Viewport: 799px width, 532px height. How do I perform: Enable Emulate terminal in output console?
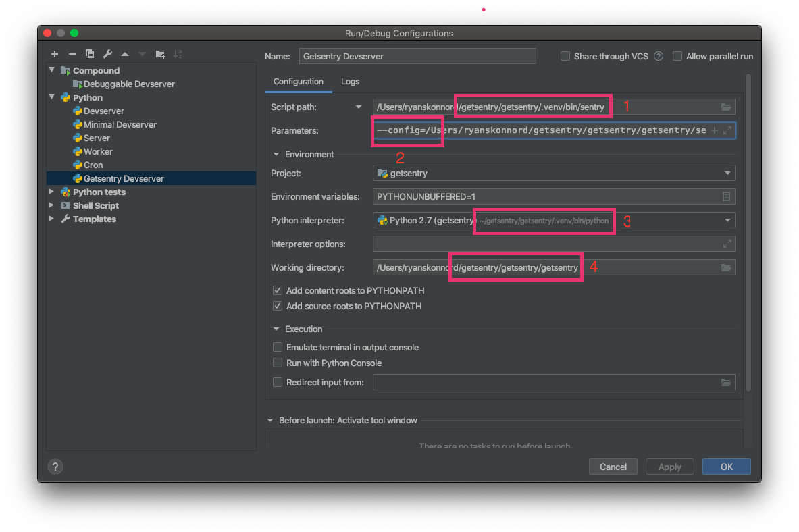click(x=278, y=347)
